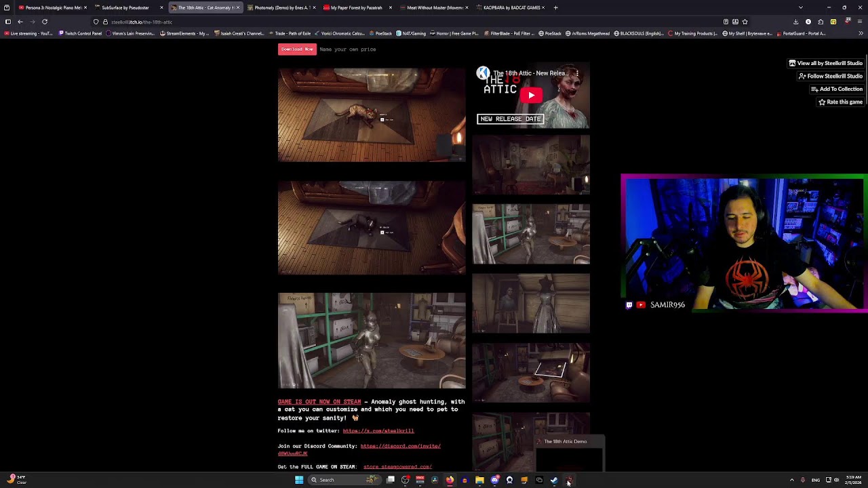Image resolution: width=868 pixels, height=488 pixels.
Task: Open the Trade - Path of Exile bookmark
Action: 290,33
